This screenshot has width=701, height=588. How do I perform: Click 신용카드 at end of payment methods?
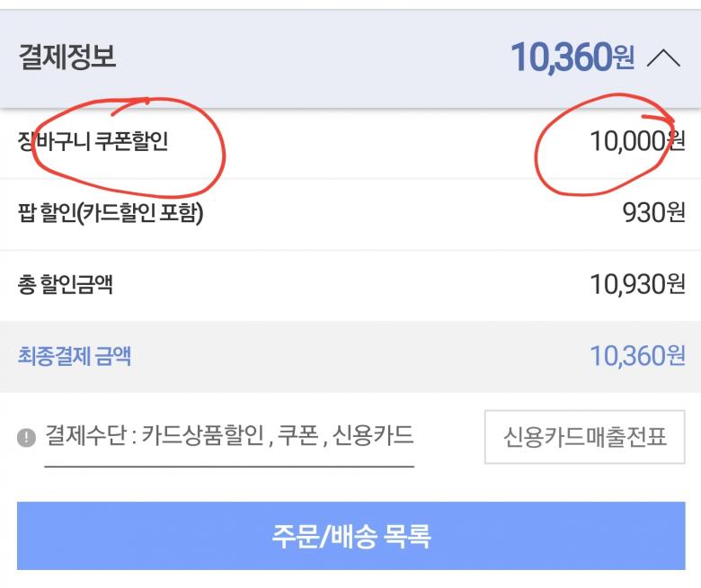point(373,437)
